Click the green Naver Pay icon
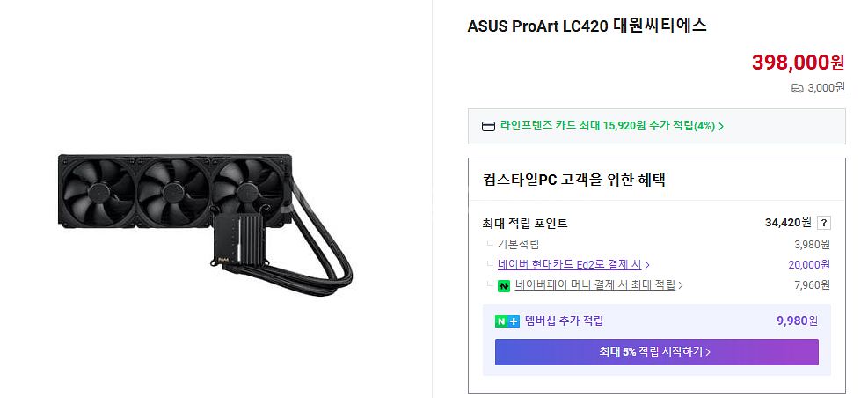 [x=504, y=285]
